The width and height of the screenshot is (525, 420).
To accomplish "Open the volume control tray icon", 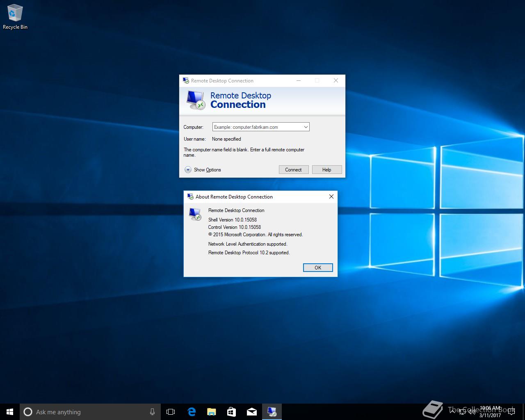I will point(472,412).
